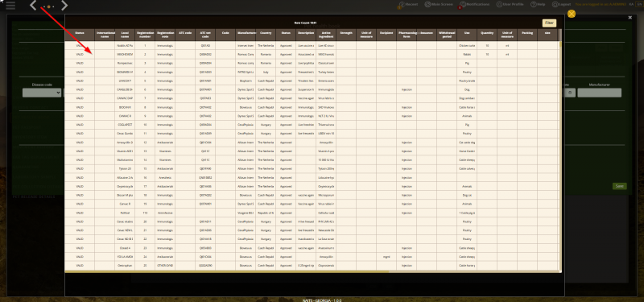
Task: Sort by Registration number column header
Action: pyautogui.click(x=145, y=35)
